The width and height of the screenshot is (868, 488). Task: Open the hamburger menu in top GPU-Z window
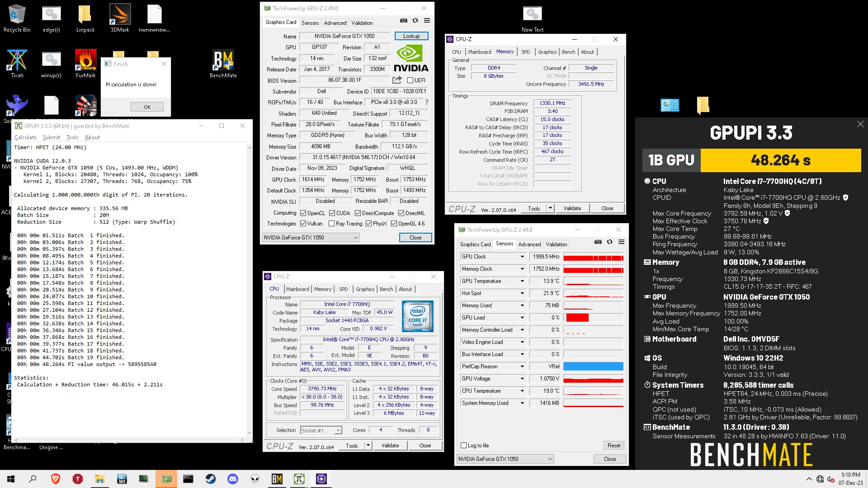click(427, 20)
